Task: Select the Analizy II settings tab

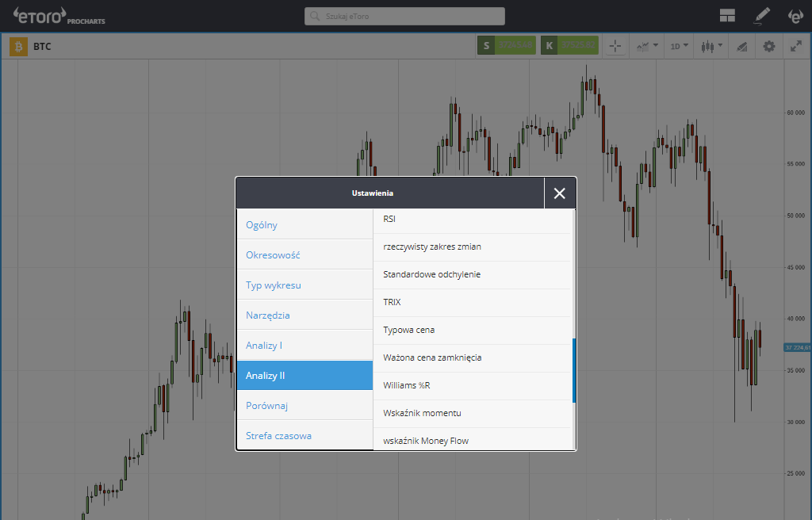Action: pos(305,376)
